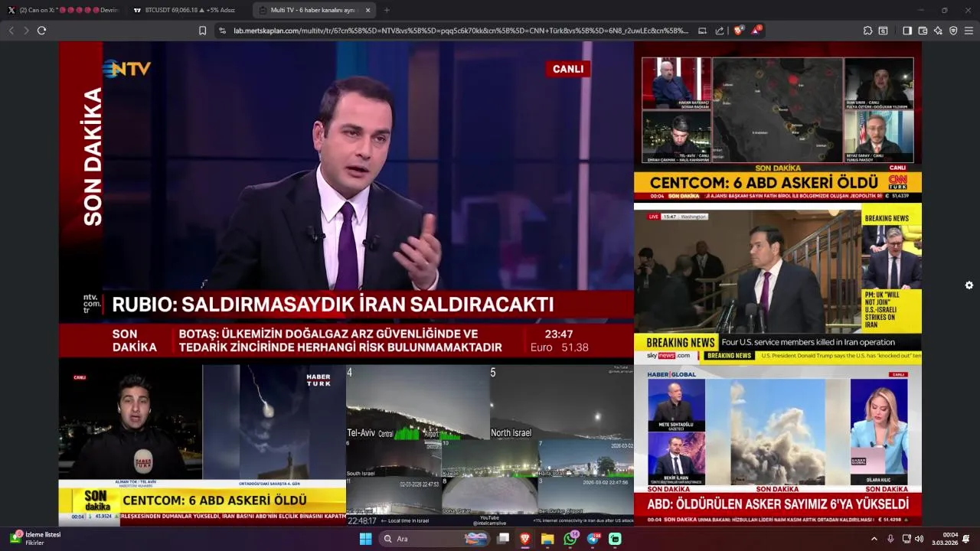Toggle the browser sidebar panel
The width and height of the screenshot is (980, 551).
pyautogui.click(x=907, y=31)
